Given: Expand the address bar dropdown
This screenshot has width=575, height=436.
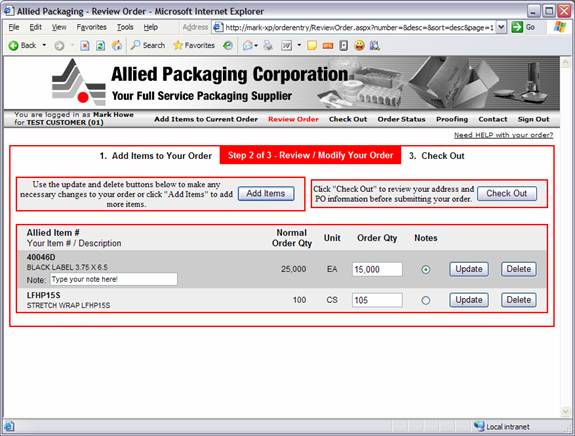Looking at the screenshot, I should click(x=501, y=27).
